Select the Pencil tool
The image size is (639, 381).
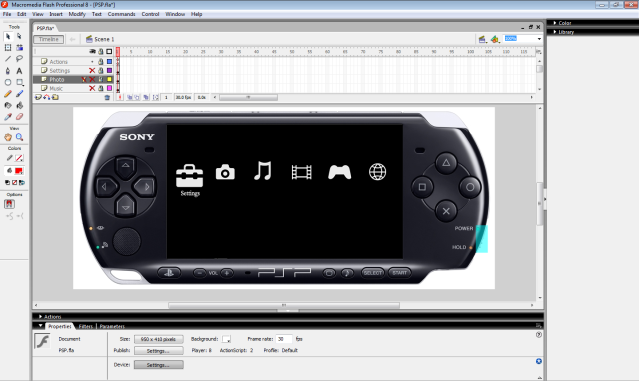[x=8, y=94]
